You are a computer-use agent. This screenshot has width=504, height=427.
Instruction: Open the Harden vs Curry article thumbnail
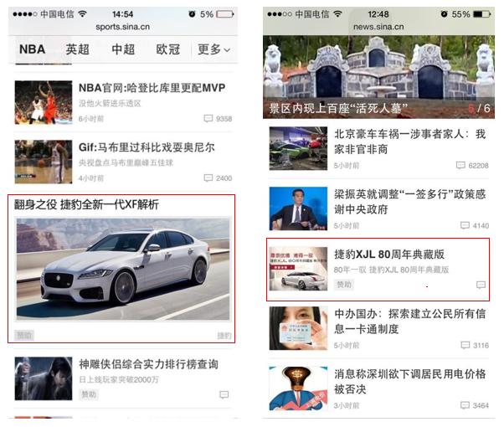pyautogui.click(x=44, y=102)
